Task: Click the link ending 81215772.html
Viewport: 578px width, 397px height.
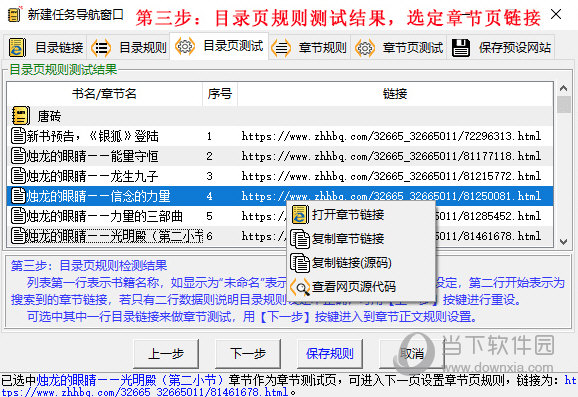Action: click(x=391, y=176)
